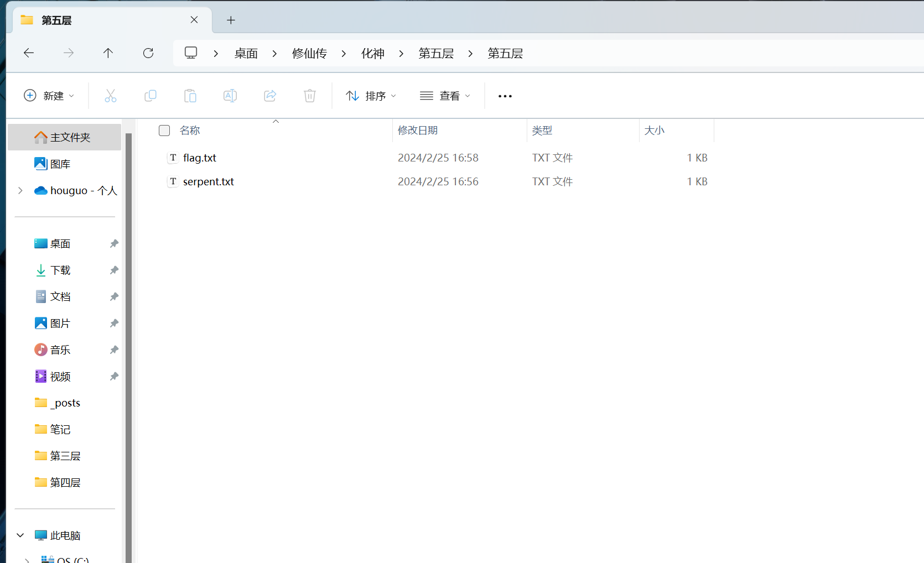Open 视频 in quick access
This screenshot has height=563, width=924.
(60, 376)
